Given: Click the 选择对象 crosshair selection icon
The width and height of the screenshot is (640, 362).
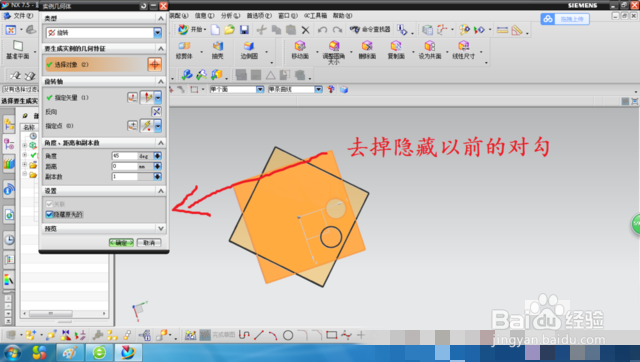Looking at the screenshot, I should [x=154, y=64].
